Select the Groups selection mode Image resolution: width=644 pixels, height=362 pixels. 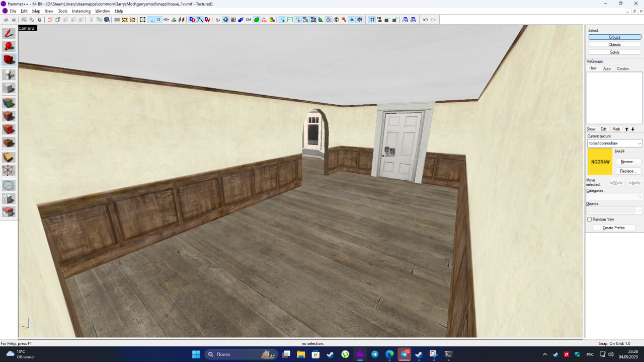click(x=614, y=37)
